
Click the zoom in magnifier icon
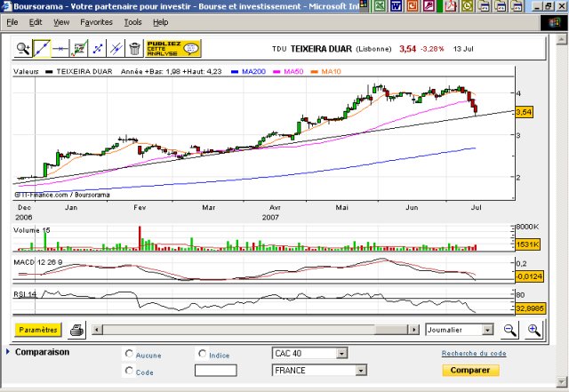click(x=533, y=330)
